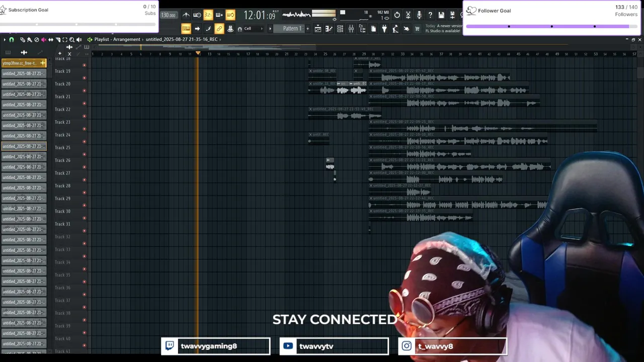Open help with the question mark icon
The height and width of the screenshot is (362, 644).
coord(430,15)
